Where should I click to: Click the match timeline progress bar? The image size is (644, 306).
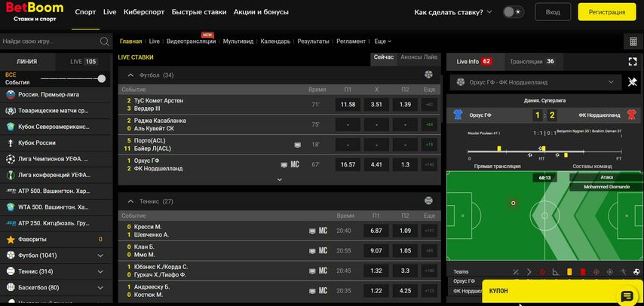(x=544, y=152)
